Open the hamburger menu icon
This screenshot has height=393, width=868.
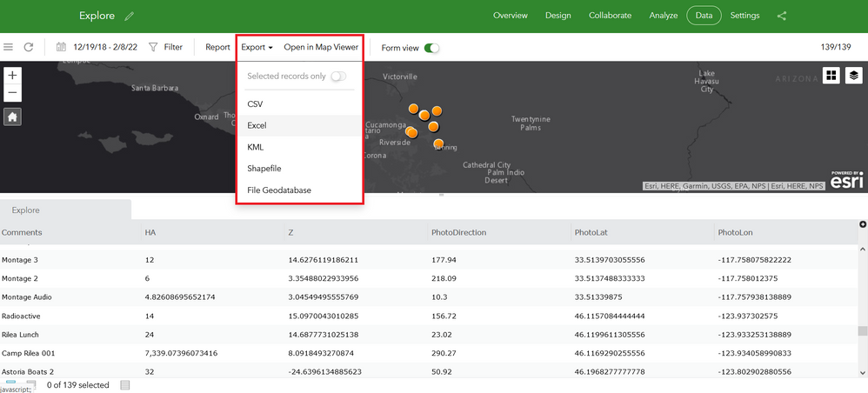click(x=9, y=47)
